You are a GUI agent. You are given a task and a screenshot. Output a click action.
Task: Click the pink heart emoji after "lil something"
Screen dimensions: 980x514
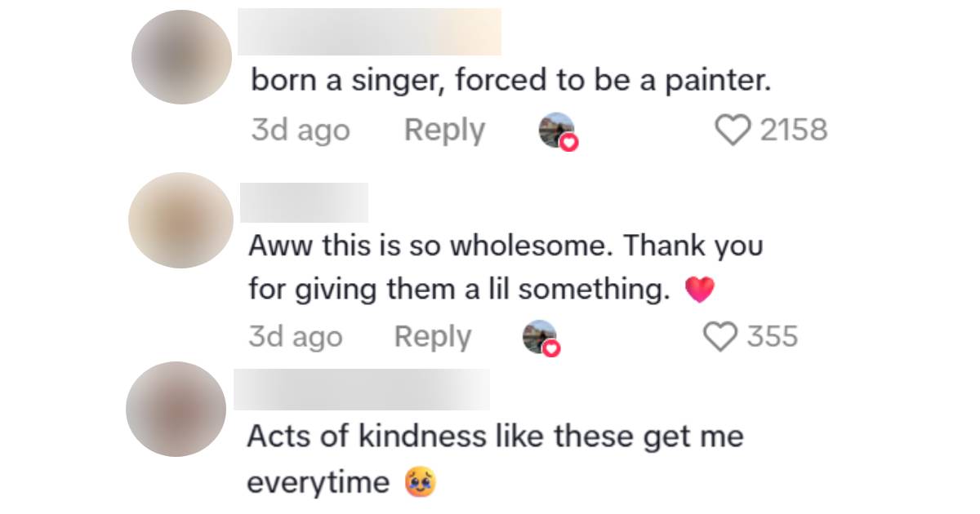(x=699, y=290)
